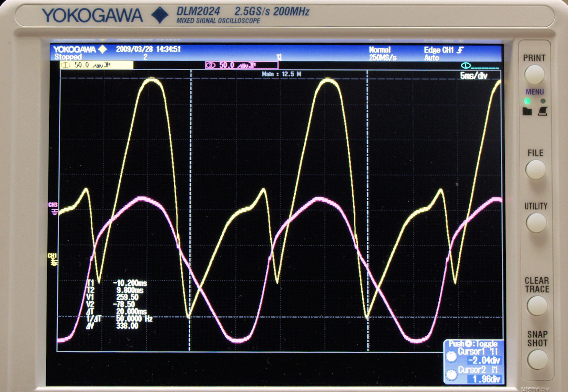Click the Cursor1 -2.04div value field
Image resolution: width=568 pixels, height=392 pixels.
coord(484,360)
